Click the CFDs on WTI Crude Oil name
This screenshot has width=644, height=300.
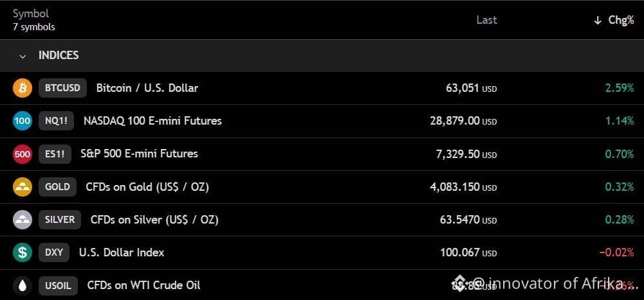[x=143, y=285]
